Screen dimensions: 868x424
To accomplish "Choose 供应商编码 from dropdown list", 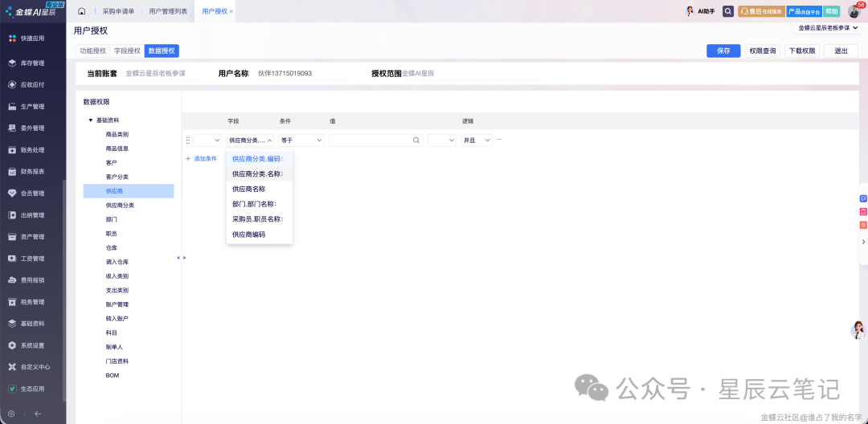I will pyautogui.click(x=260, y=234).
